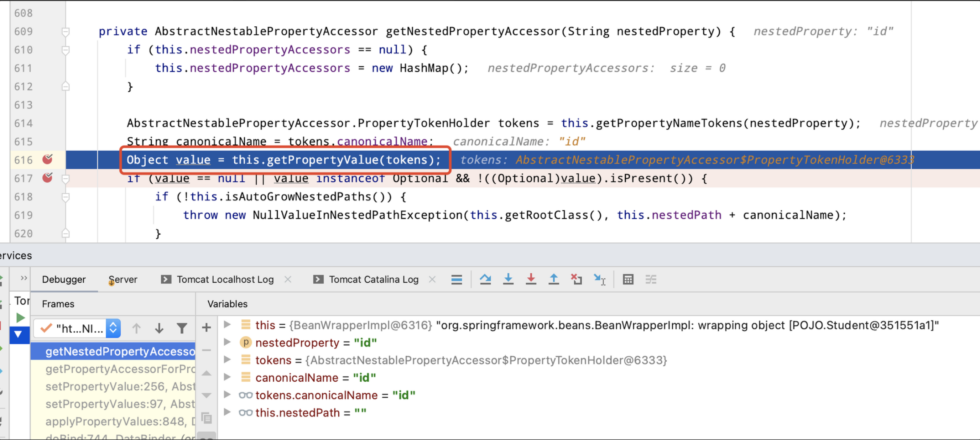Expand the canonicalName variable node
Image resolution: width=980 pixels, height=440 pixels.
pyautogui.click(x=228, y=377)
